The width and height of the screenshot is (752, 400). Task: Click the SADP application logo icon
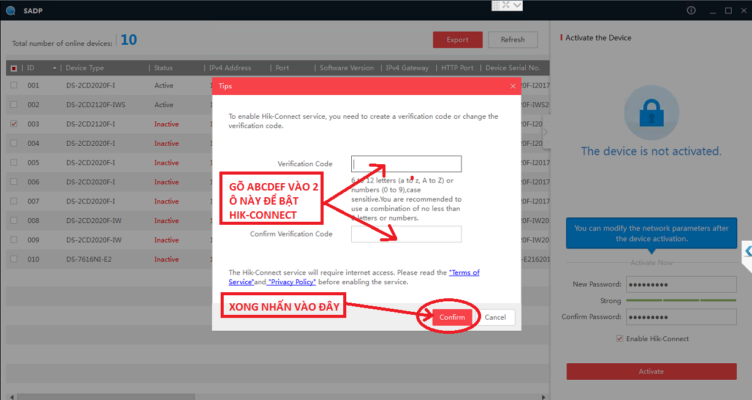coord(11,11)
